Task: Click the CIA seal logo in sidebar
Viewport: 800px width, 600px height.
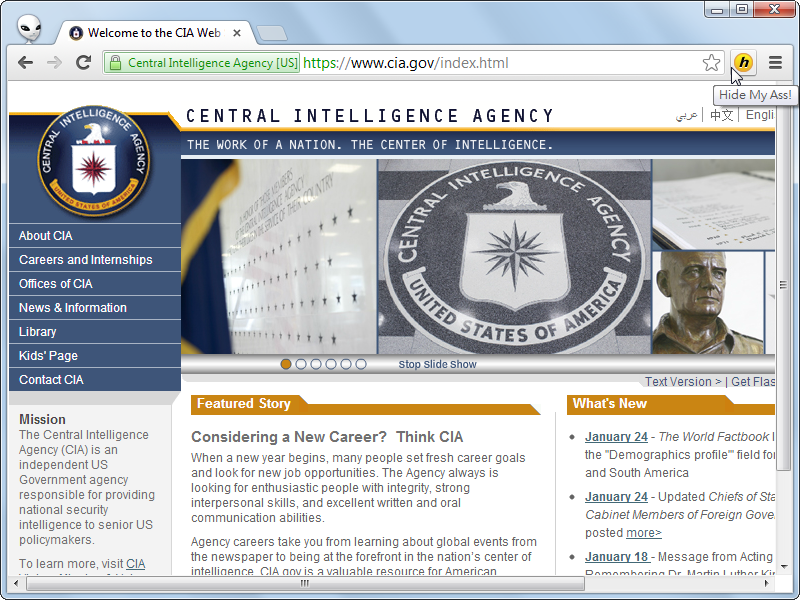Action: [x=94, y=161]
